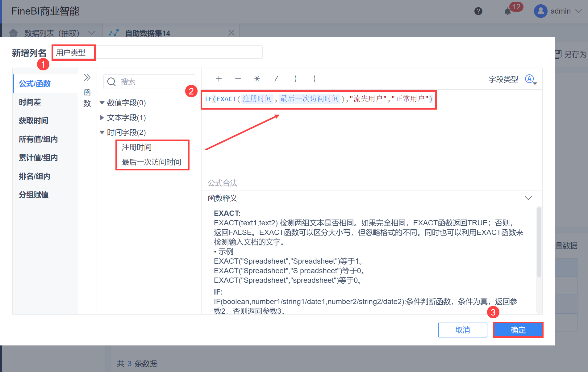This screenshot has height=372, width=588.
Task: Select the 注册时间 field
Action: (137, 147)
